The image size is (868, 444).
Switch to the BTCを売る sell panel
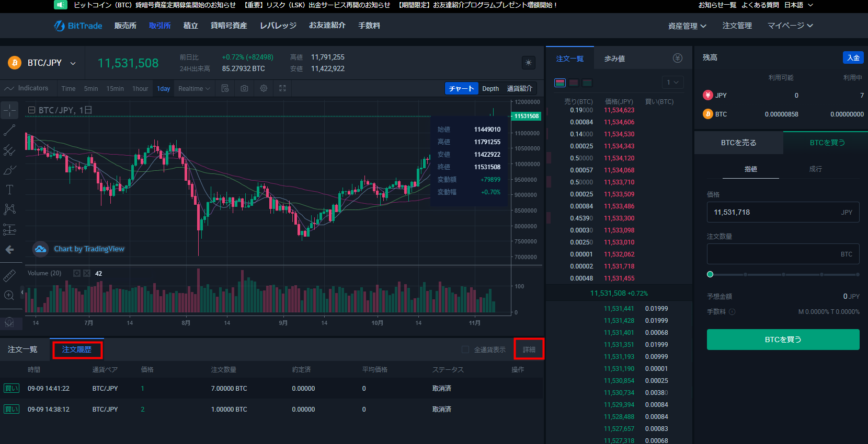(738, 143)
